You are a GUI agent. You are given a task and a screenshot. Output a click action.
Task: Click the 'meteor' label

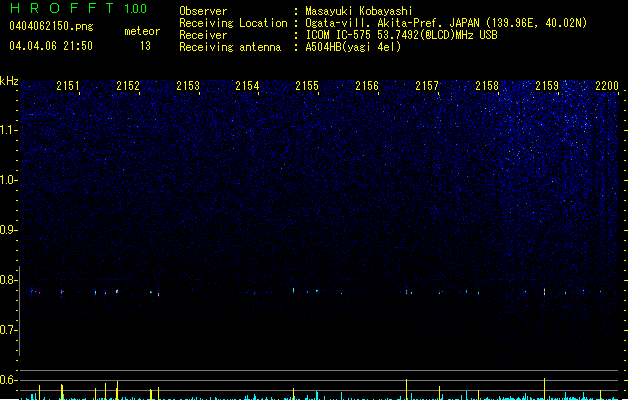(x=142, y=31)
